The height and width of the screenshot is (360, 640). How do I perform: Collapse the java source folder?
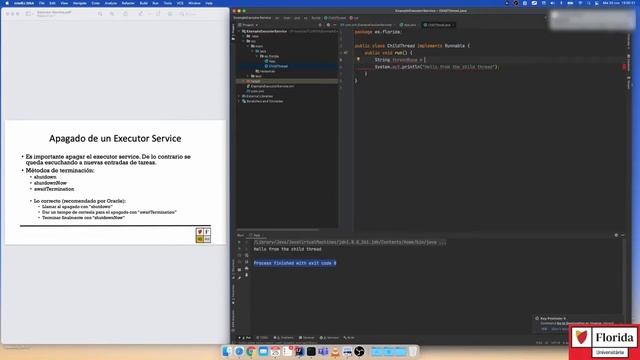[x=252, y=51]
